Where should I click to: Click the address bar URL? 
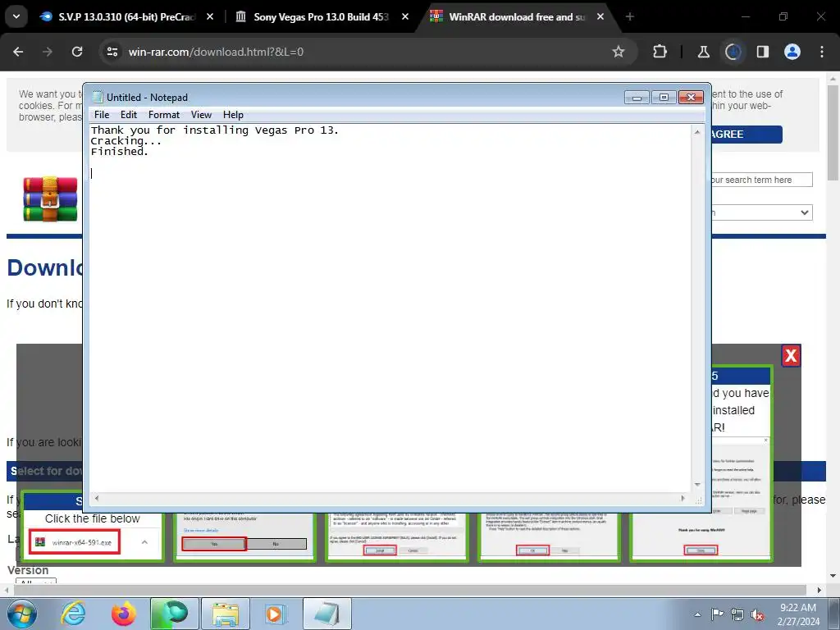tap(216, 52)
